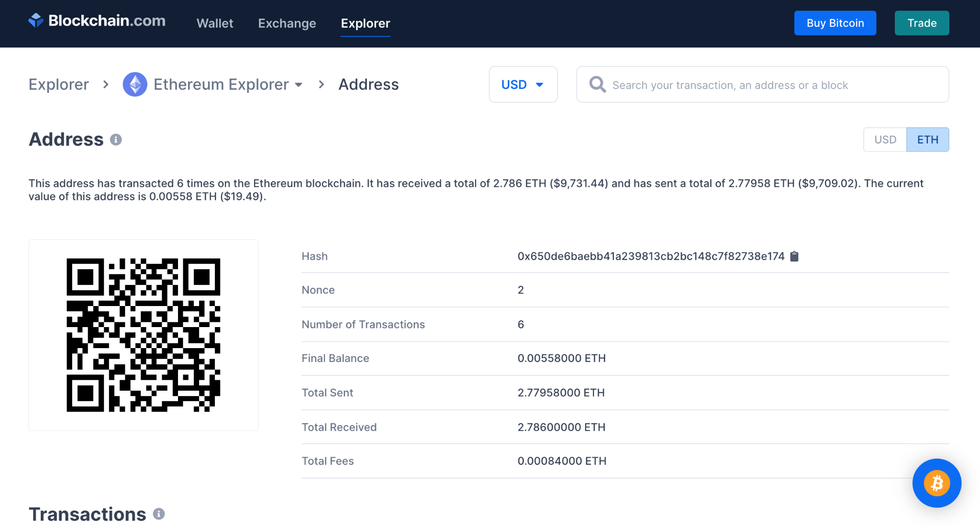This screenshot has width=980, height=526.
Task: Click the USD dropdown caret arrow
Action: [539, 85]
